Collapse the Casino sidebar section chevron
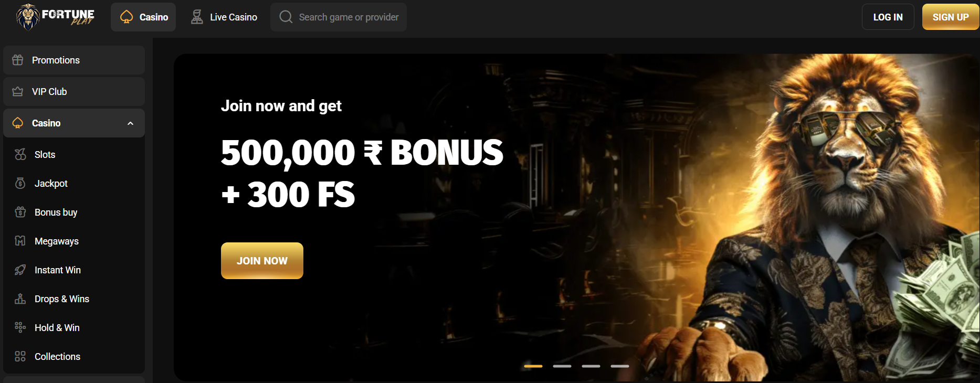980x383 pixels. (131, 123)
